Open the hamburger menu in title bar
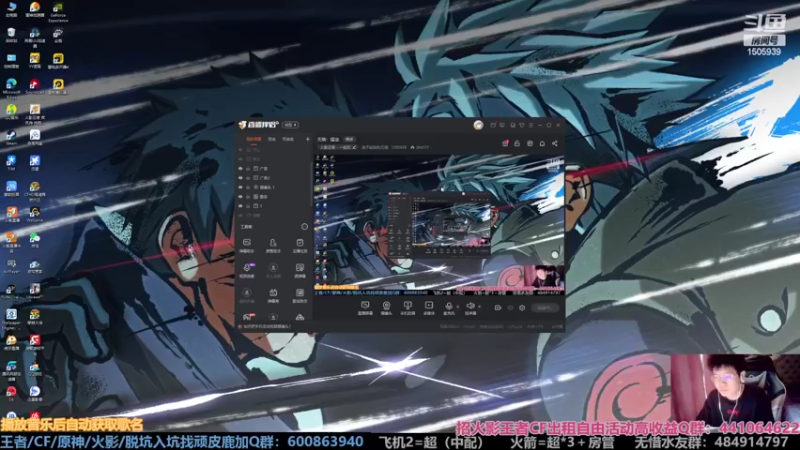Image resolution: width=800 pixels, height=450 pixels. pos(531,125)
